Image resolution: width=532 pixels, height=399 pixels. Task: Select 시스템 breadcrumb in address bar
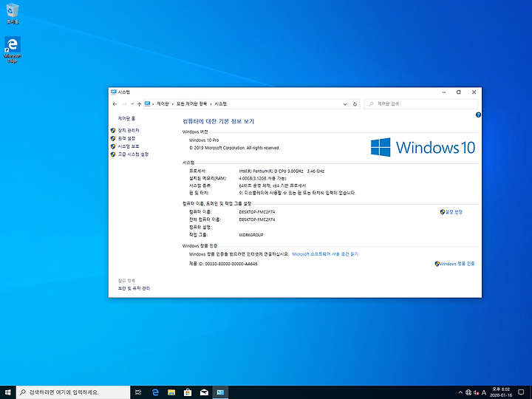click(x=220, y=104)
